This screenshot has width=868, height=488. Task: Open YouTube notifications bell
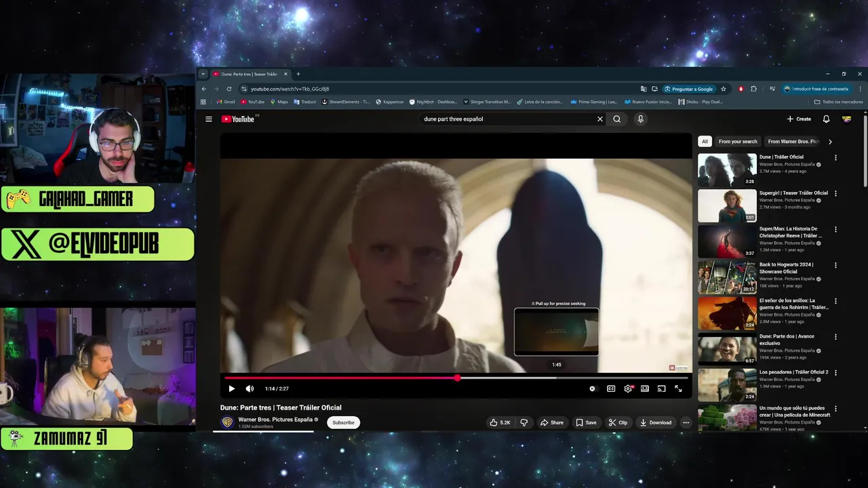pos(826,119)
